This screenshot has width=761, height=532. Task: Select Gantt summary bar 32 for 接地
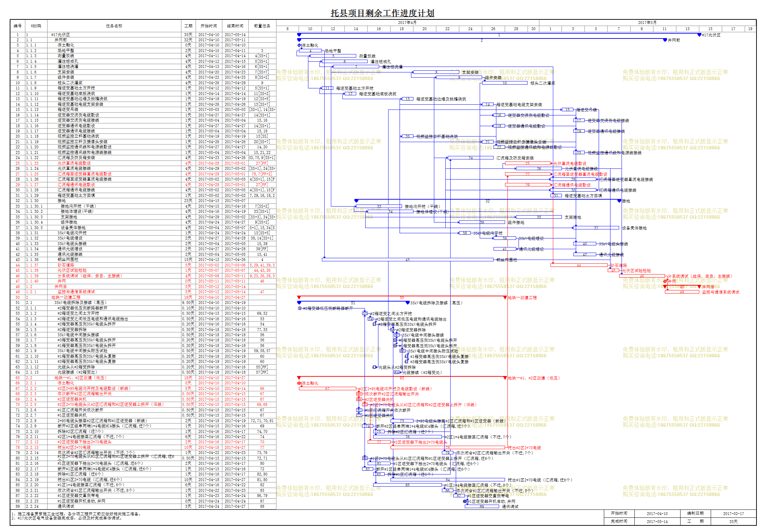[488, 201]
